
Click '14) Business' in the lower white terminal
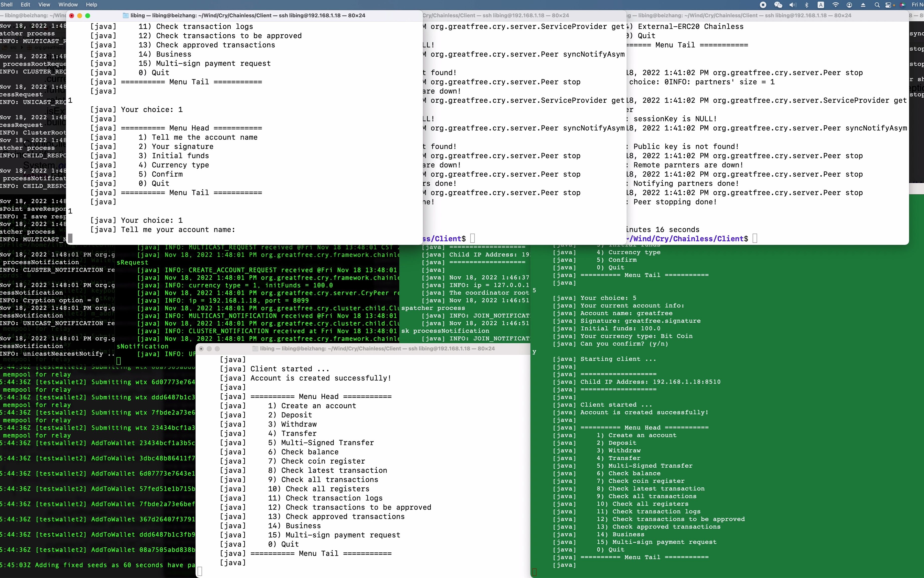(x=295, y=526)
